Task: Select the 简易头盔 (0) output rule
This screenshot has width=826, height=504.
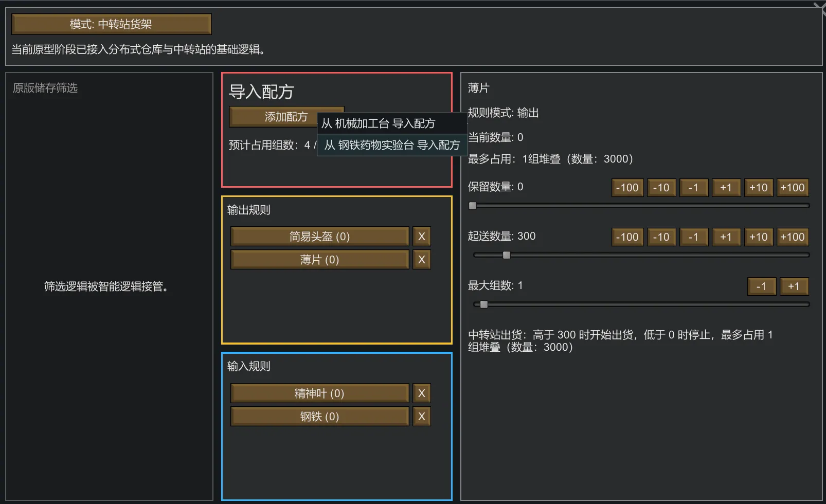Action: point(319,237)
